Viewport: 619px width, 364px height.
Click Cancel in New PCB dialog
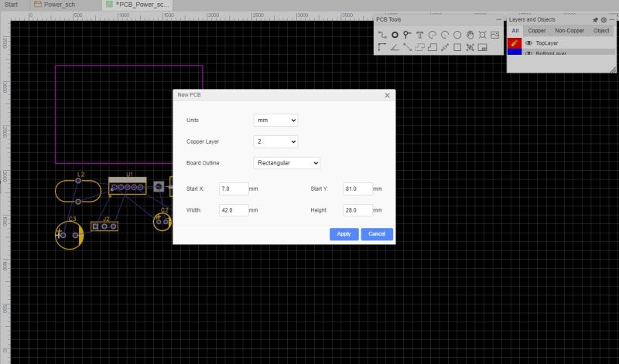[377, 234]
